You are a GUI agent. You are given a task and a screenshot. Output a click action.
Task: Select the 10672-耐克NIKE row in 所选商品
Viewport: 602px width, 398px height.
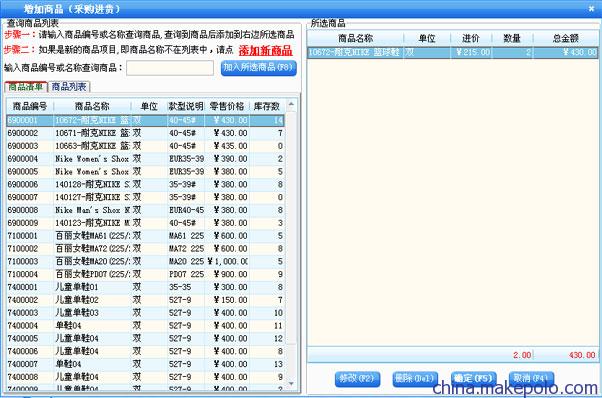click(x=453, y=52)
